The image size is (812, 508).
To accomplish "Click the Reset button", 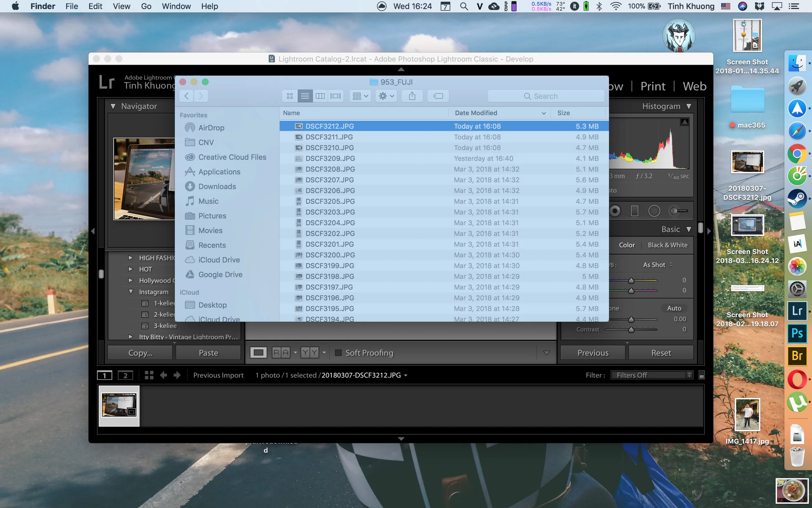I will (x=661, y=353).
